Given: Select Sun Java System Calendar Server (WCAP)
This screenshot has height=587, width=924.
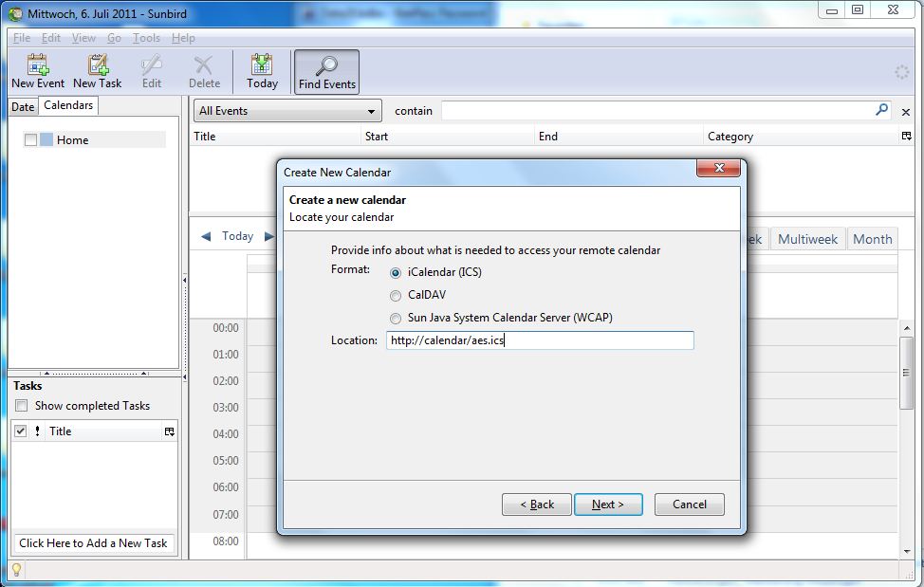Looking at the screenshot, I should pos(396,319).
